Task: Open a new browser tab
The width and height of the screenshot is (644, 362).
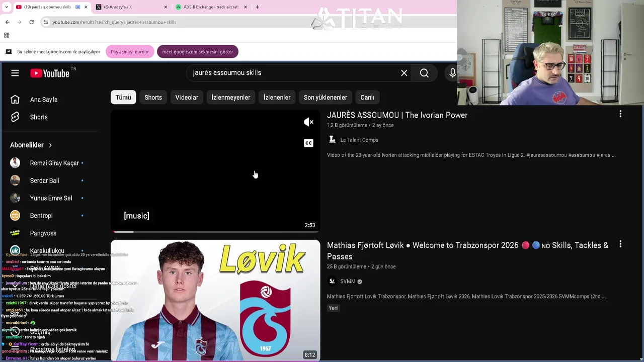Action: [x=257, y=7]
